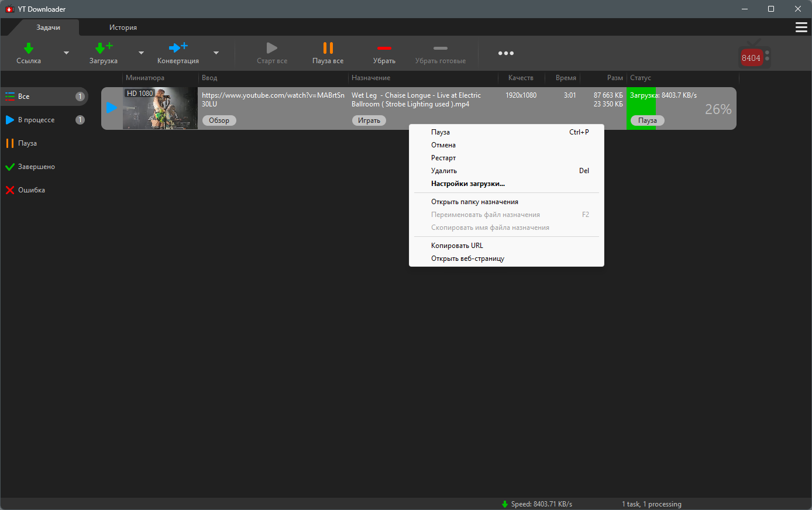Click the greyed-out Старт все play icon
Viewport: 812px width, 510px height.
click(272, 48)
